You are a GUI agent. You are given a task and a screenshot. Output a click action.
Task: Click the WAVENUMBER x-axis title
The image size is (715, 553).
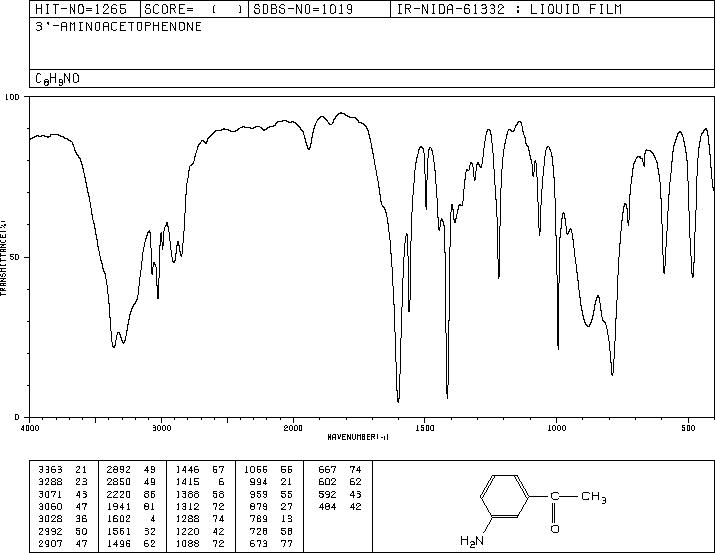coord(358,437)
